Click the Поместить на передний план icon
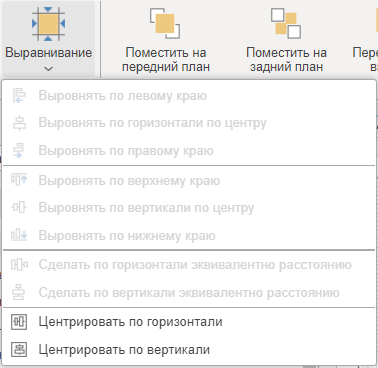The image size is (378, 368). point(165,23)
